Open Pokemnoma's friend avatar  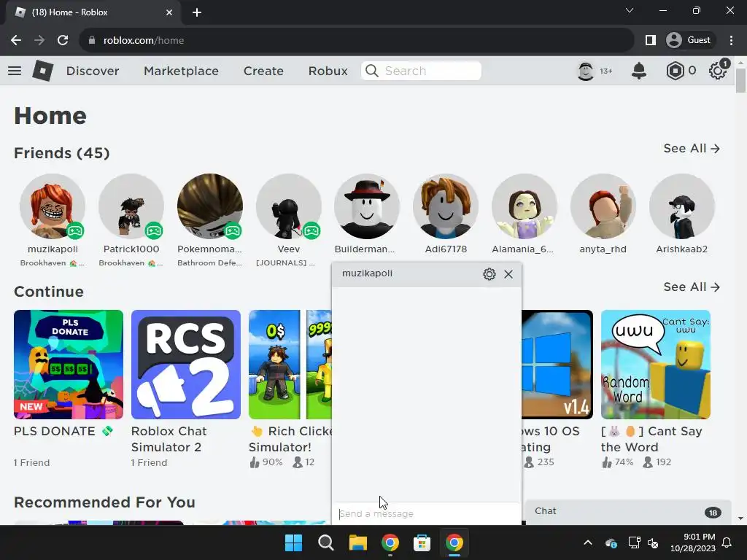[209, 206]
